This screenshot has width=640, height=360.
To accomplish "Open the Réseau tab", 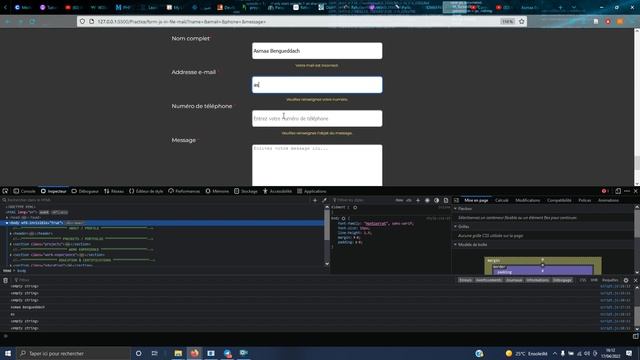I will tap(114, 191).
